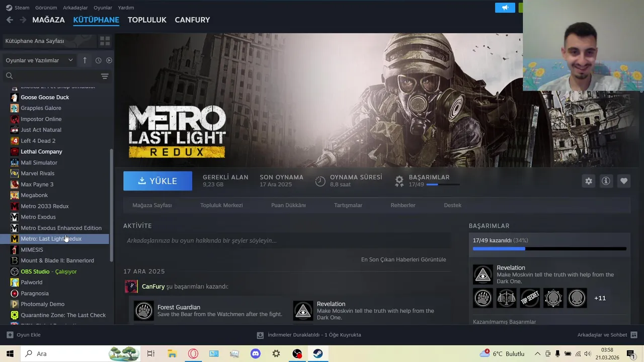The image size is (644, 362).
Task: Add game to favorites heart icon
Action: (x=624, y=181)
